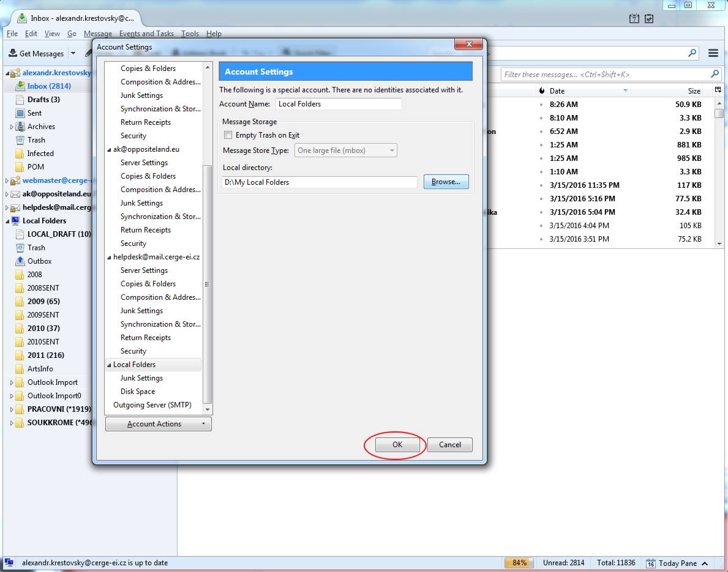Open the Tools menu
The image size is (728, 572).
190,34
